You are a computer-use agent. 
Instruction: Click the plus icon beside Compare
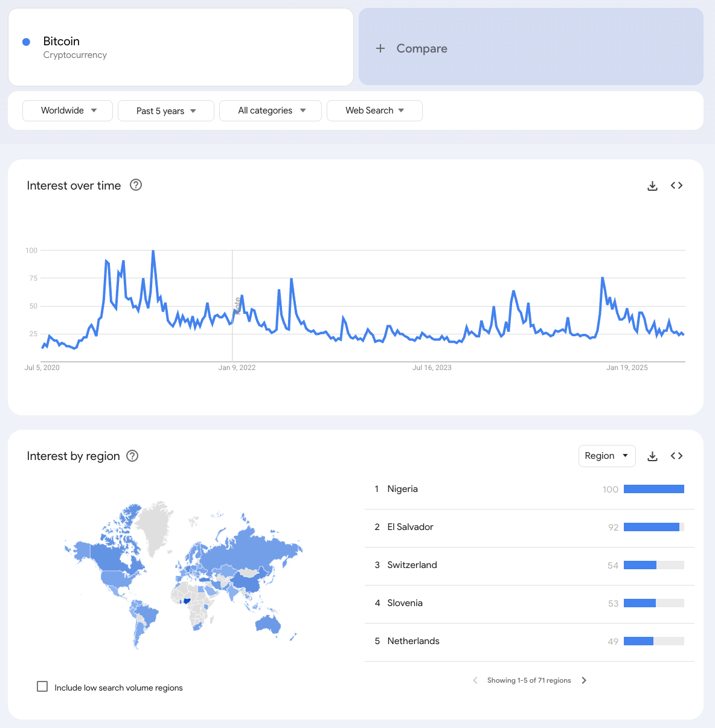(x=380, y=48)
